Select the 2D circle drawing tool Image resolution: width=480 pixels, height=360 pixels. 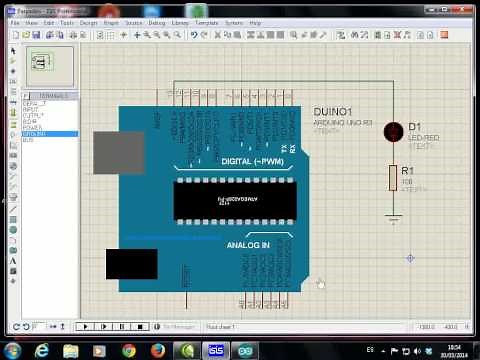point(13,230)
